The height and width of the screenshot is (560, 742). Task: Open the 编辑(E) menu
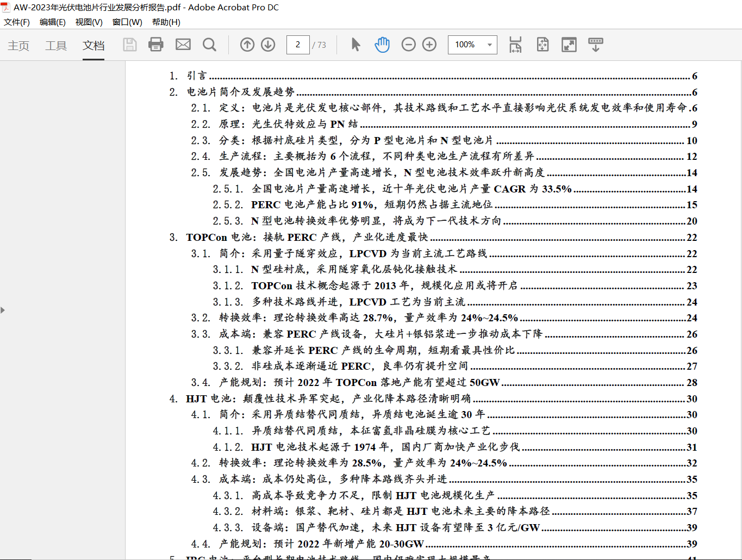[x=53, y=22]
